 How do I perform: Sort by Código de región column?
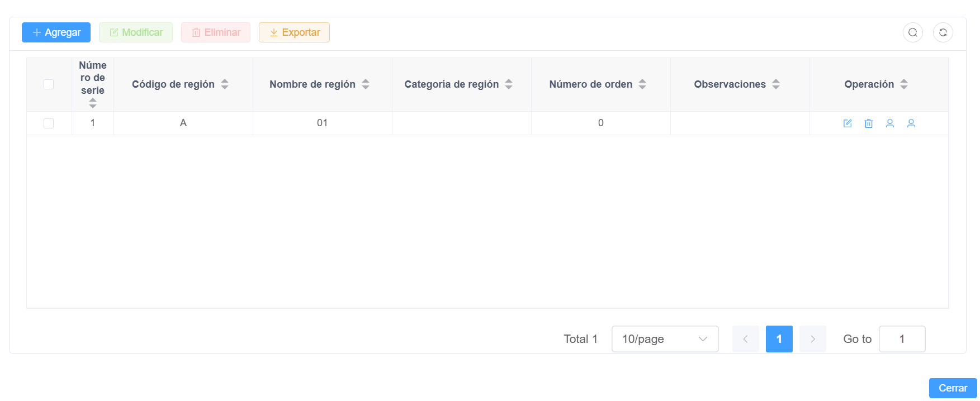[225, 84]
